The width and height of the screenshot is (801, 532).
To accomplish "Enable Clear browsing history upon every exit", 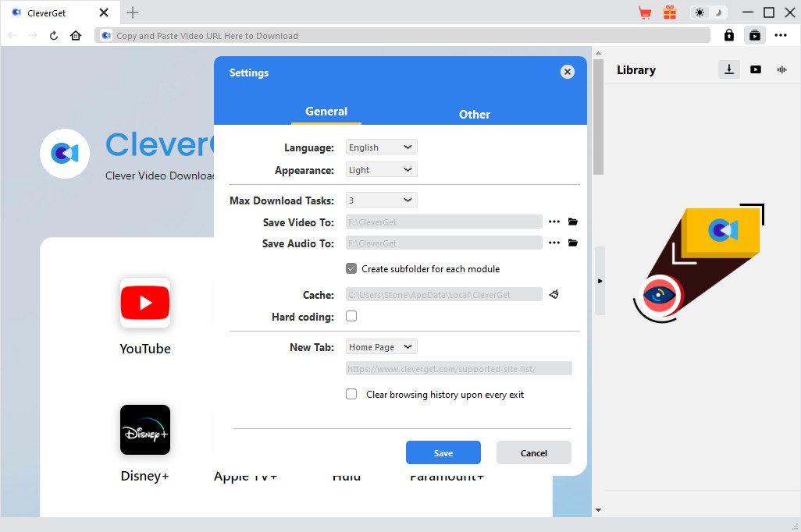I will (x=351, y=394).
